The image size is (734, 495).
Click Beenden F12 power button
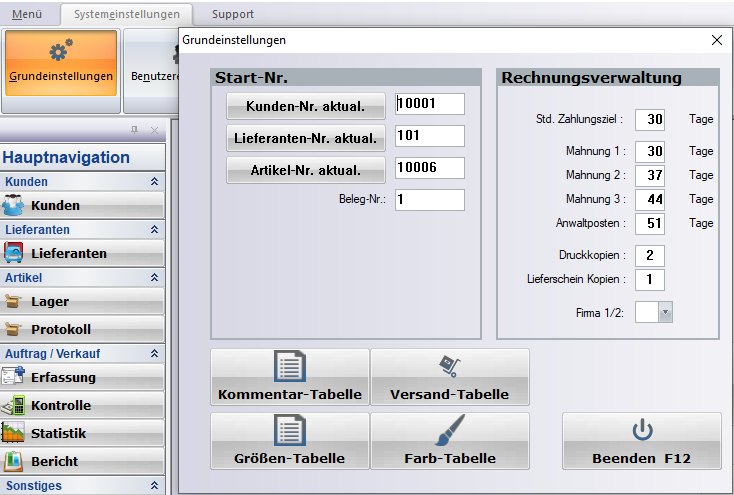[642, 441]
